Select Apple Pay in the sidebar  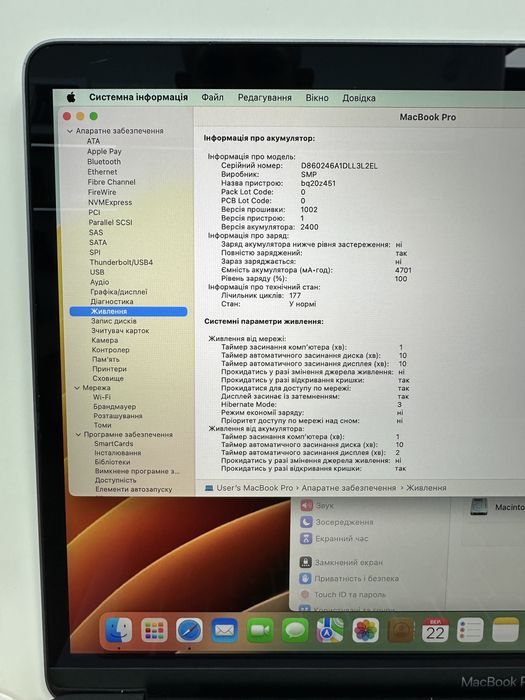(x=104, y=151)
